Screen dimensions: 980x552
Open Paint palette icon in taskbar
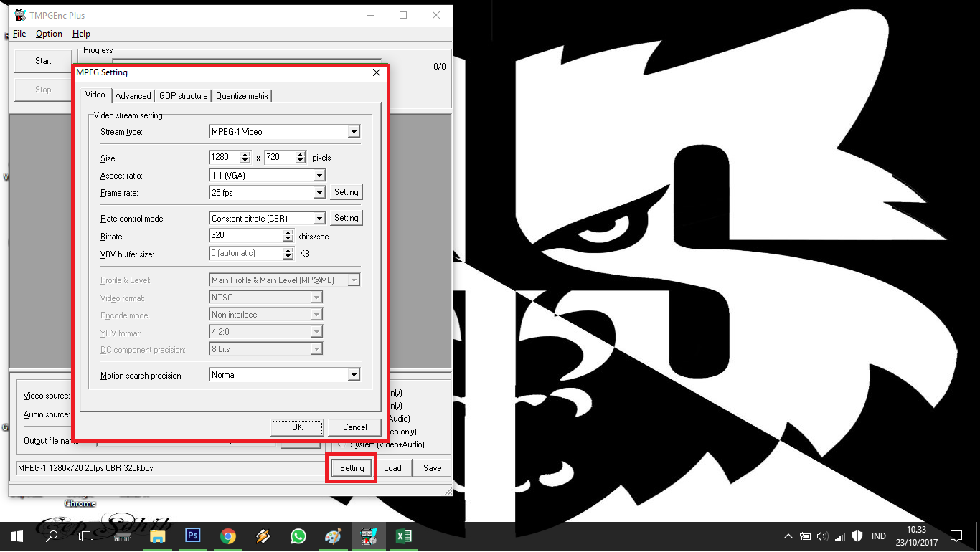click(334, 536)
